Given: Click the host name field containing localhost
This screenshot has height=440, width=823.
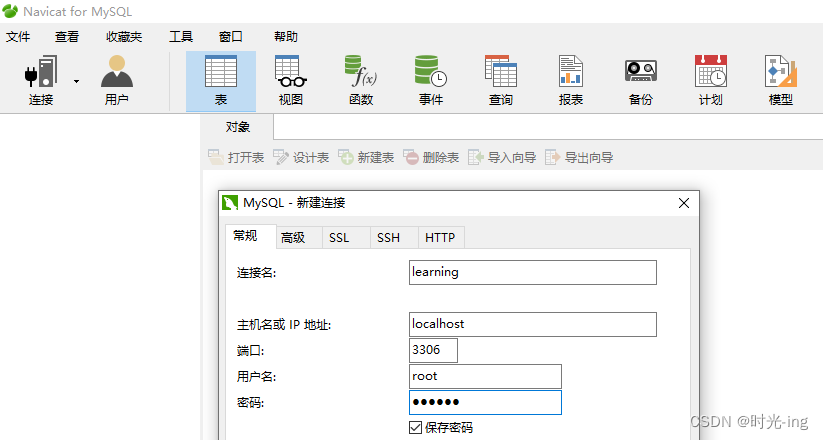Looking at the screenshot, I should (x=533, y=324).
